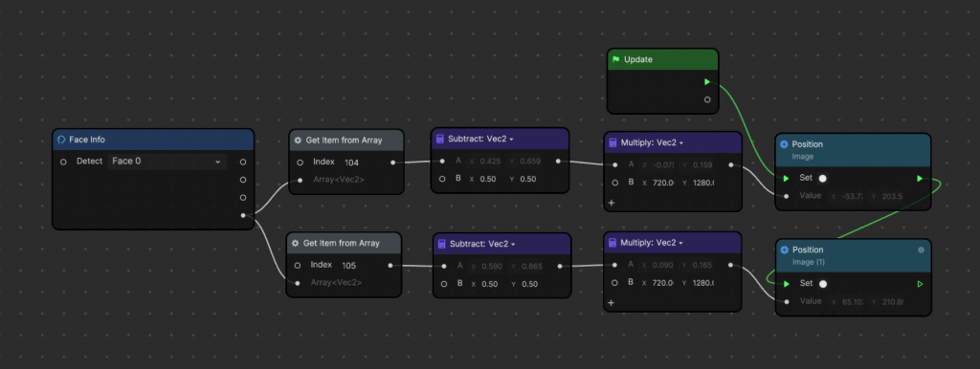Click the gear icon on Index 105 node
Viewport: 980px width, 369px height.
pyautogui.click(x=295, y=244)
